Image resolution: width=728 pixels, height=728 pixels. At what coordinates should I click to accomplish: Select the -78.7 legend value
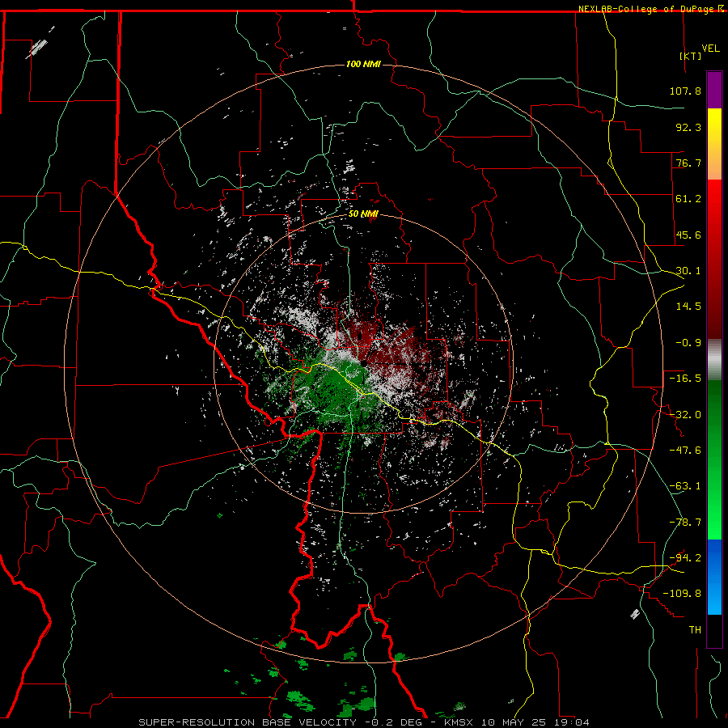(685, 523)
